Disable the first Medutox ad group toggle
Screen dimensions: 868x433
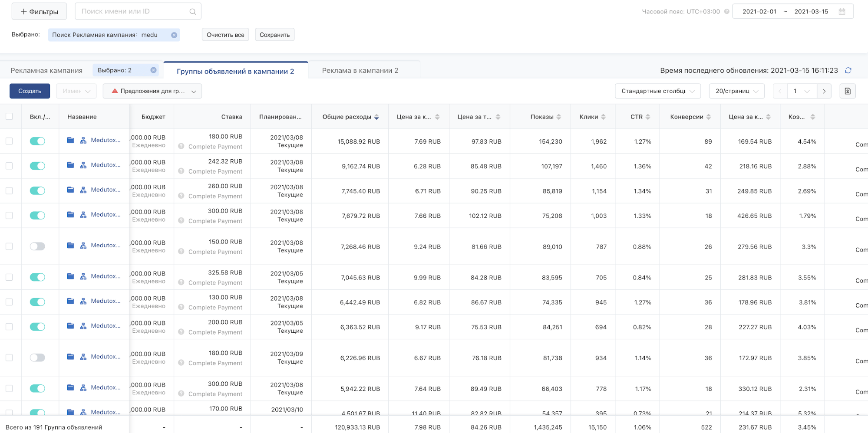pos(37,141)
